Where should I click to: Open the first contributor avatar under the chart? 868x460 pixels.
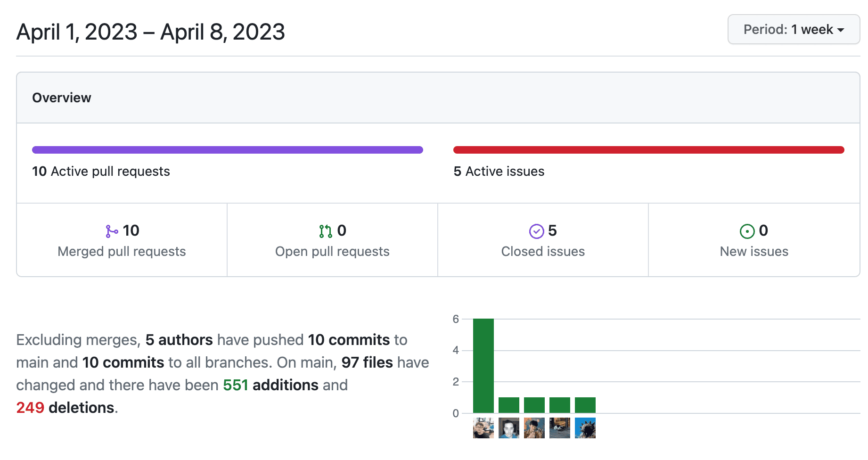[483, 428]
